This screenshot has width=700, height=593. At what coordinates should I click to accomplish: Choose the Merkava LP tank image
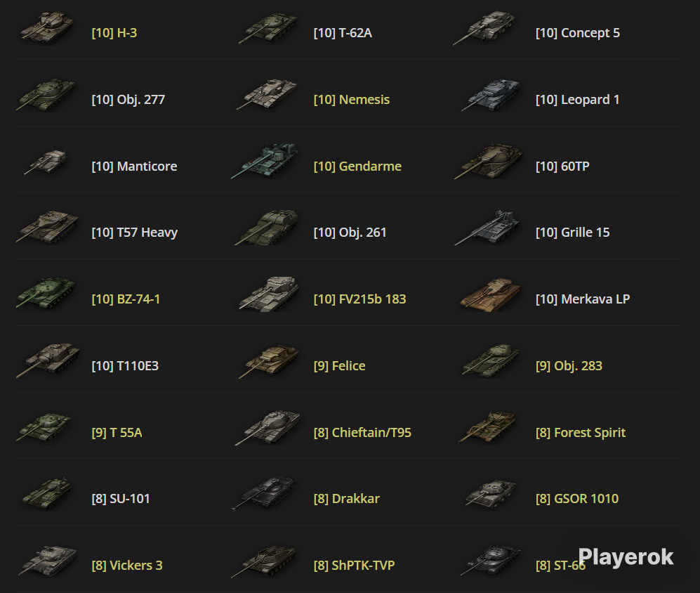coord(491,294)
